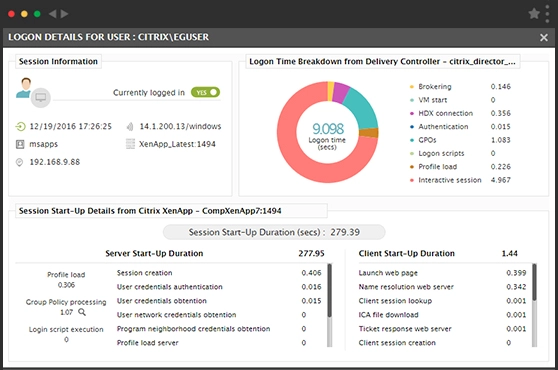Click the Launch web page row
The image size is (558, 370).
point(442,273)
